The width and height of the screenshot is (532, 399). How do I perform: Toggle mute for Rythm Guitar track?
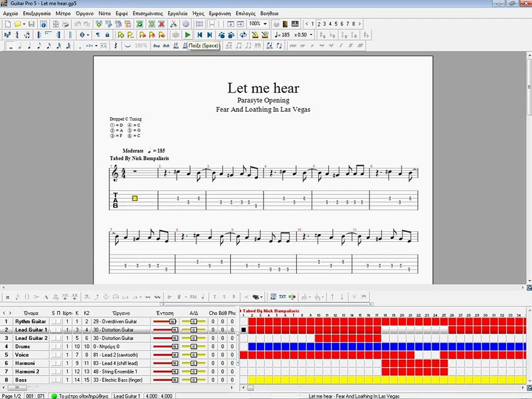click(59, 322)
